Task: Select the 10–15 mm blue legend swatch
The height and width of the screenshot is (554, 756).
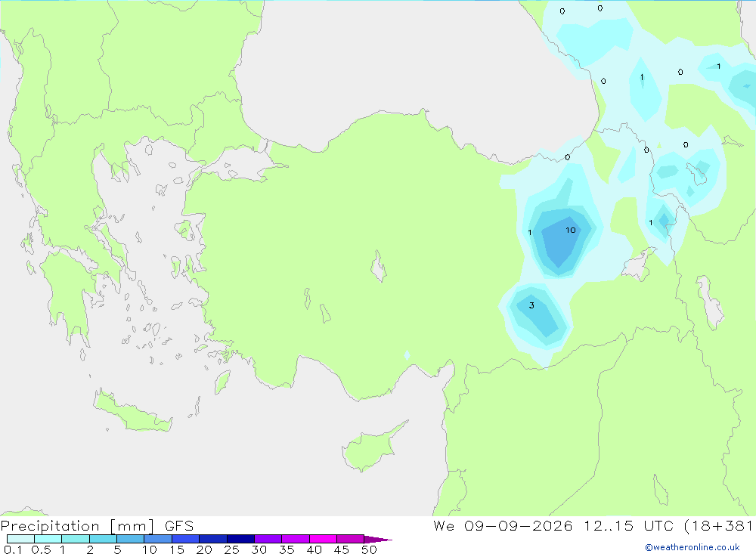Action: tap(158, 539)
